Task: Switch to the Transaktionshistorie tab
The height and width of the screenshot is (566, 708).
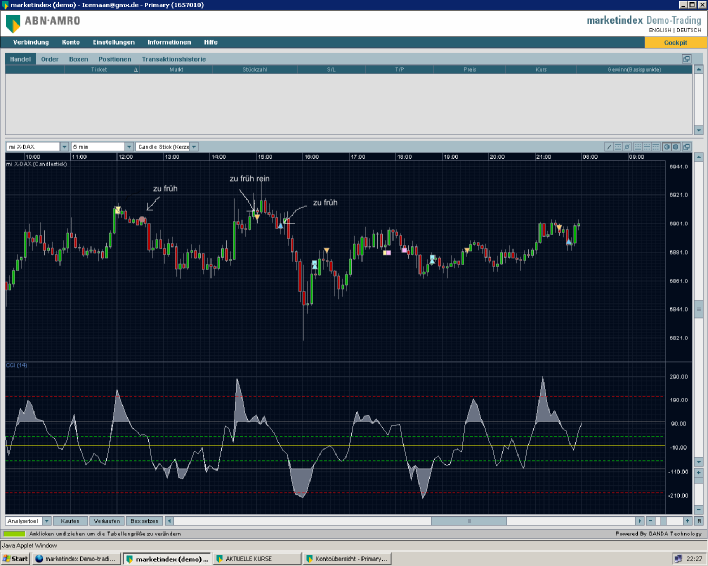Action: pyautogui.click(x=174, y=59)
